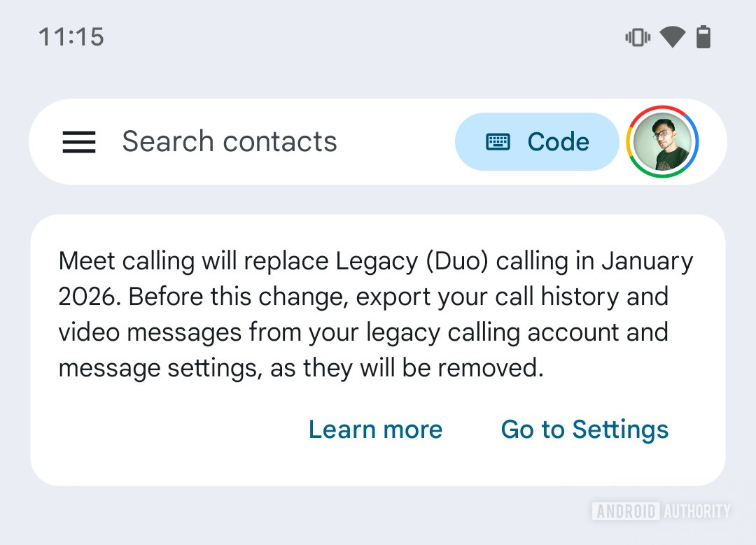Open the export call history settings link
This screenshot has height=545, width=756.
point(584,429)
